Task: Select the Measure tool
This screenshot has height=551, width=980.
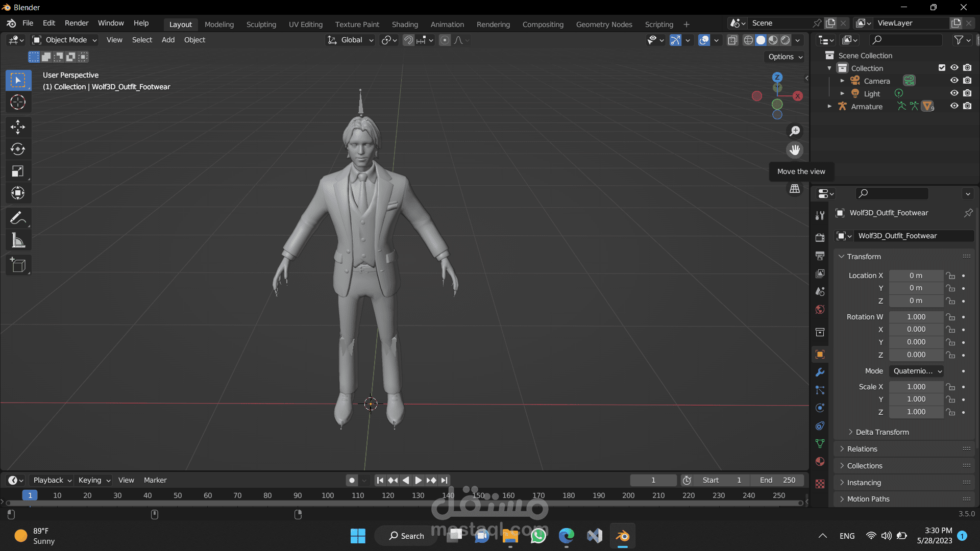Action: point(18,240)
